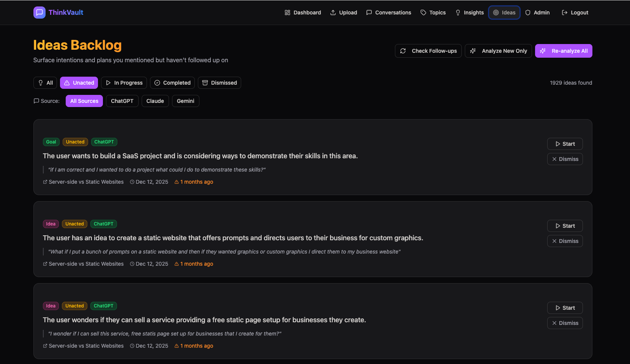Start the SaaS project goal idea
630x364 pixels.
565,143
